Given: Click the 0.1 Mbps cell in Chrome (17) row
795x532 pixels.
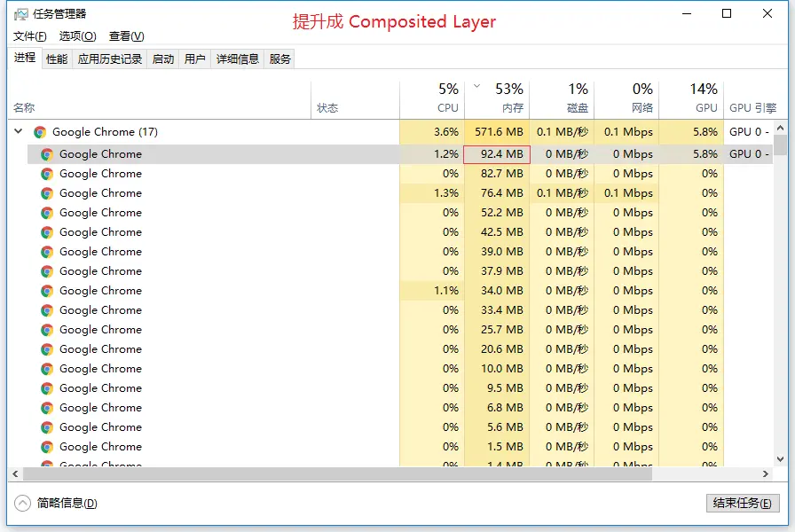Looking at the screenshot, I should point(626,132).
